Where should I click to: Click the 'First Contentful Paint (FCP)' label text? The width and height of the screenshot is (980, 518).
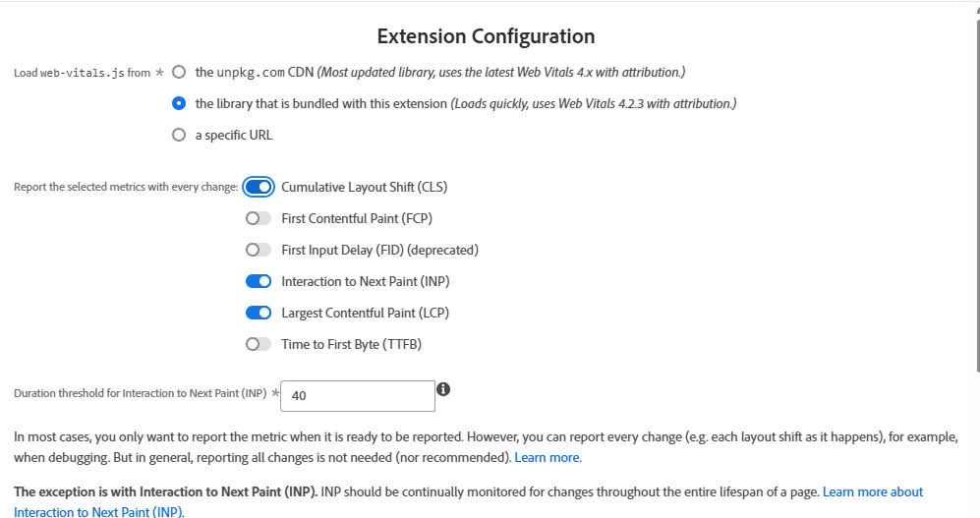click(x=357, y=218)
